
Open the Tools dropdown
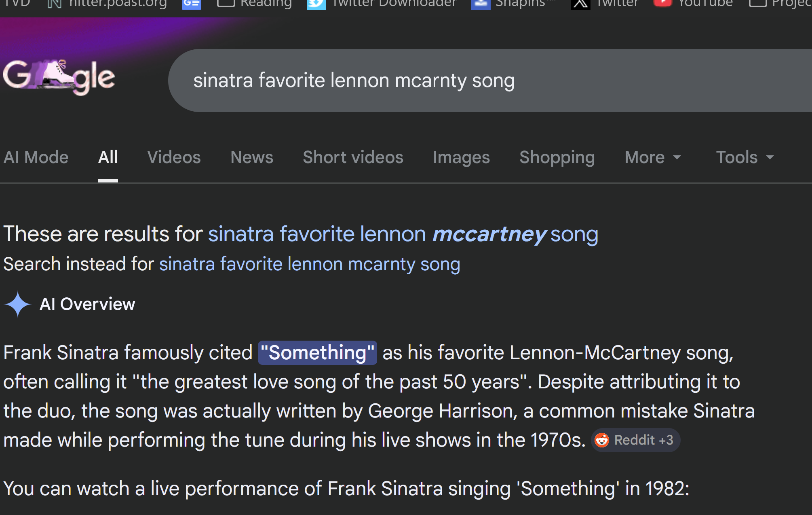[x=745, y=157]
